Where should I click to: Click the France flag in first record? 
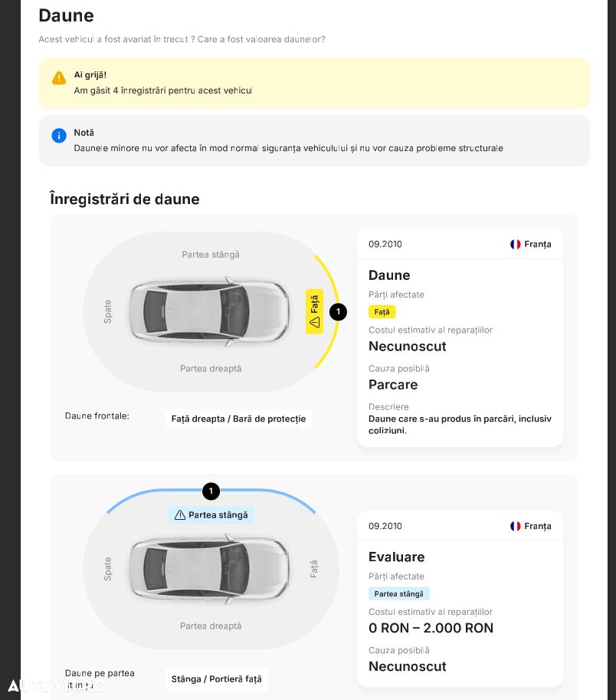click(x=516, y=244)
